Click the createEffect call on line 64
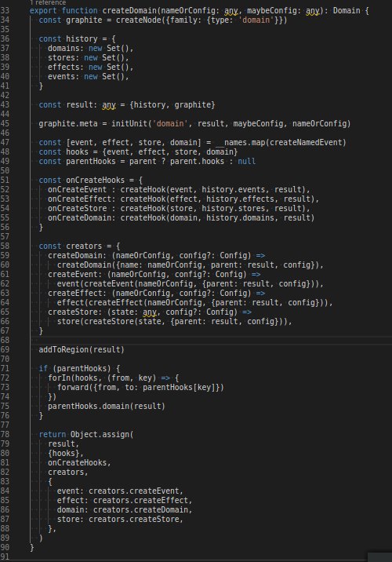The height and width of the screenshot is (562, 392). tap(116, 303)
